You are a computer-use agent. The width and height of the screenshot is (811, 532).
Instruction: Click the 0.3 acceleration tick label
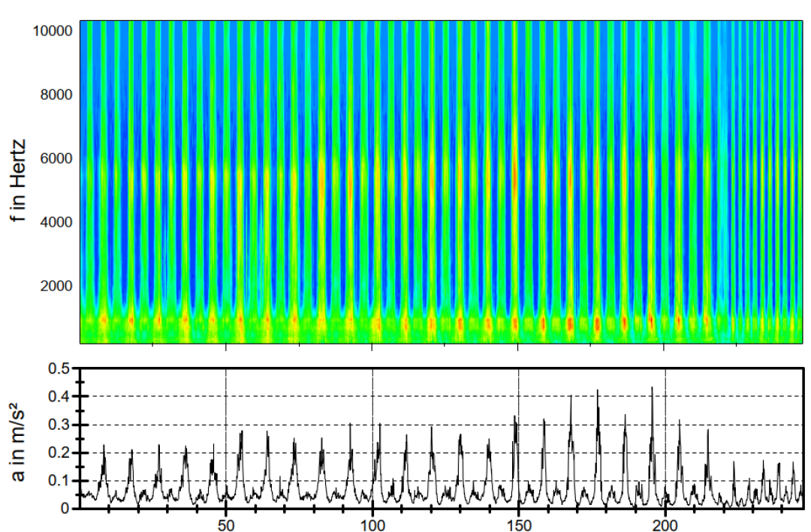coord(58,425)
